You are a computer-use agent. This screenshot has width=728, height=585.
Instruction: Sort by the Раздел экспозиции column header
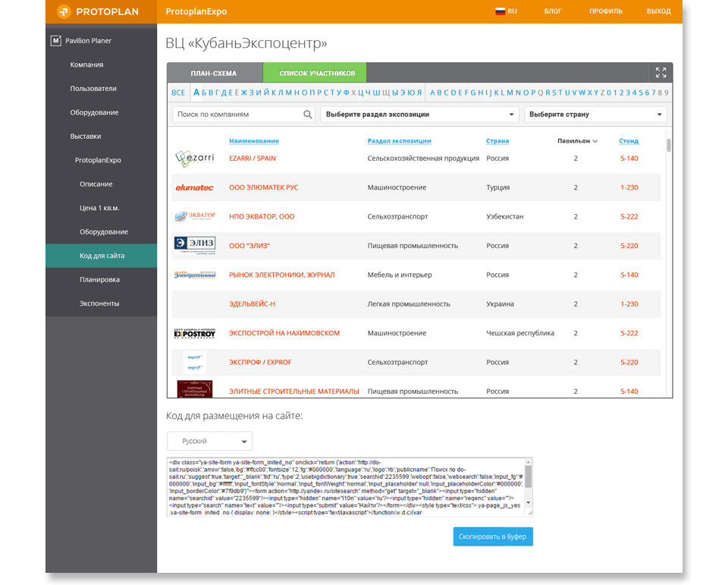click(400, 141)
